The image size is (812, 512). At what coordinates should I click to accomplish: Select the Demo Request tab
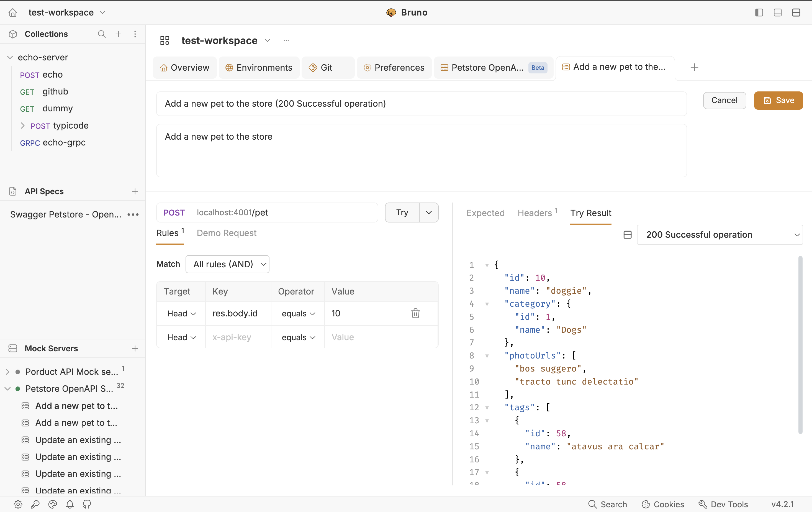pyautogui.click(x=226, y=233)
